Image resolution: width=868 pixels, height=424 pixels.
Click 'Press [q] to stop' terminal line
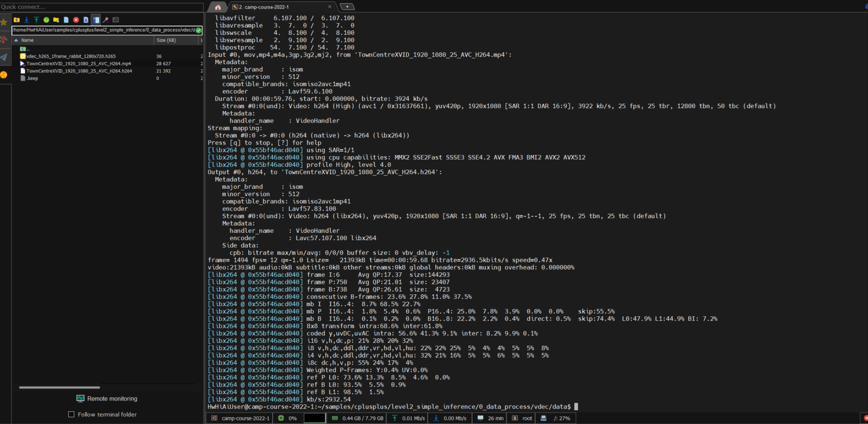264,143
